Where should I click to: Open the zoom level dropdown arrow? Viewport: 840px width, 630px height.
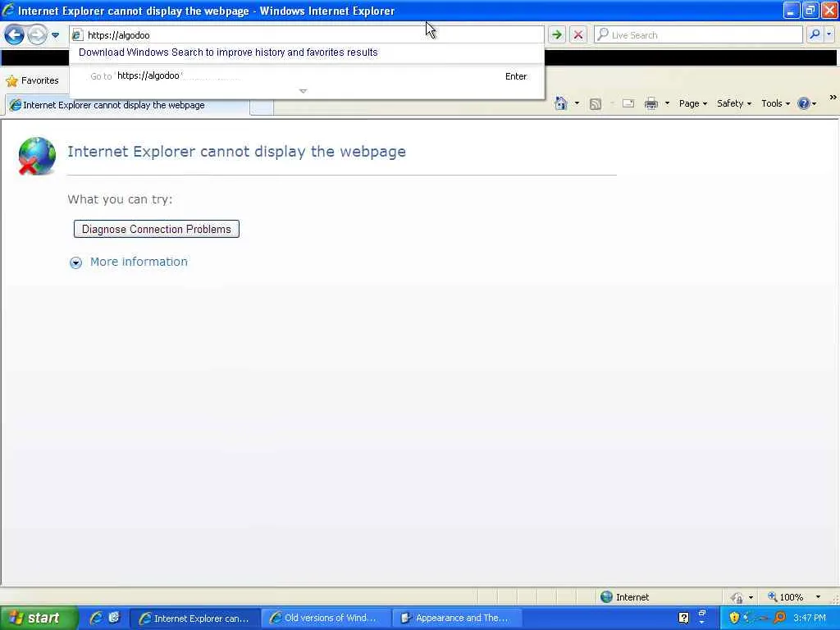tap(818, 597)
